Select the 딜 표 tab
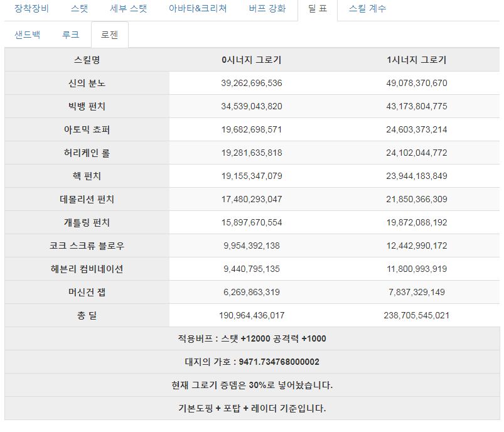The width and height of the screenshot is (504, 432). click(318, 8)
